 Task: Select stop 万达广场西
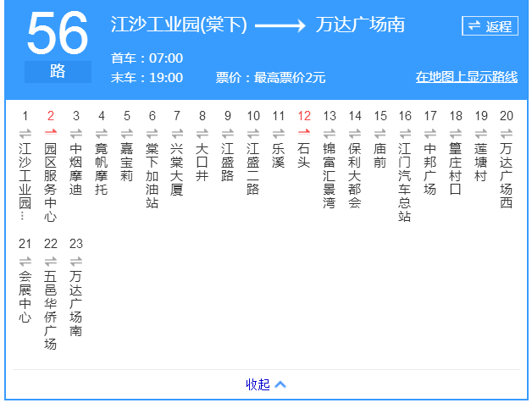[x=507, y=175]
